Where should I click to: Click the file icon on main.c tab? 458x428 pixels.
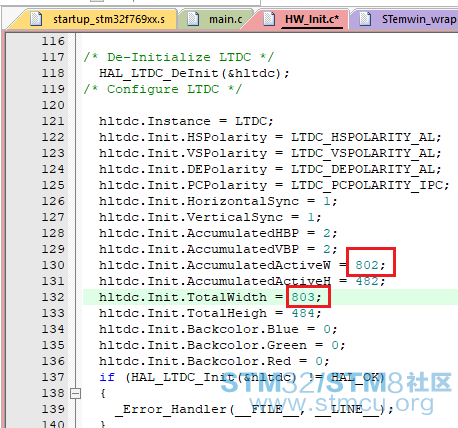(x=193, y=19)
